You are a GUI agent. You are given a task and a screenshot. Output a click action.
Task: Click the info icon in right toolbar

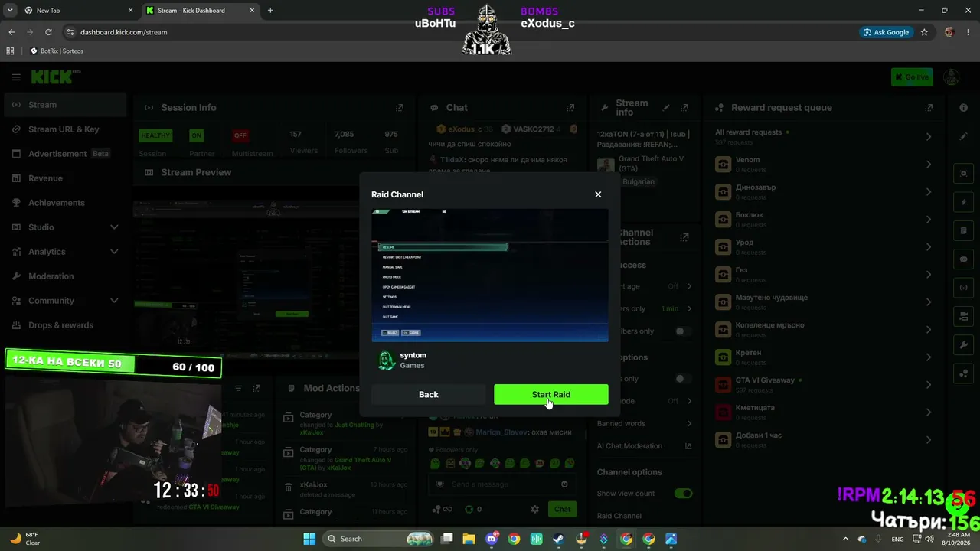[x=964, y=108]
